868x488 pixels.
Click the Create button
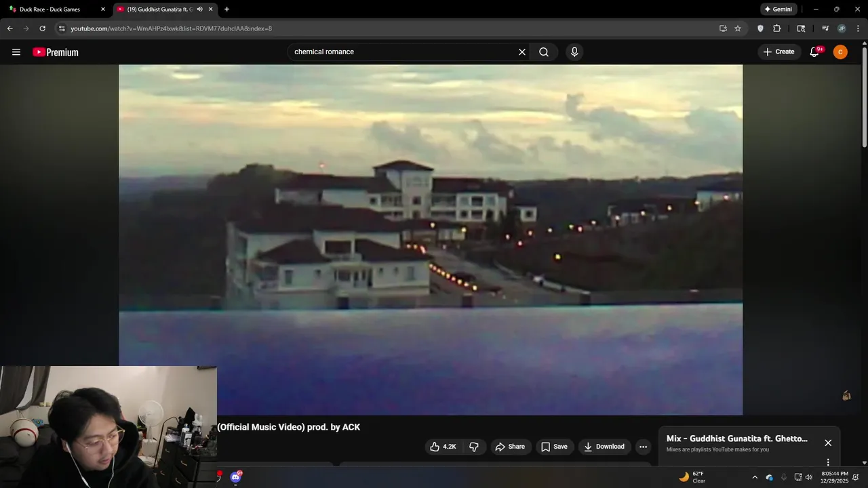pos(778,52)
